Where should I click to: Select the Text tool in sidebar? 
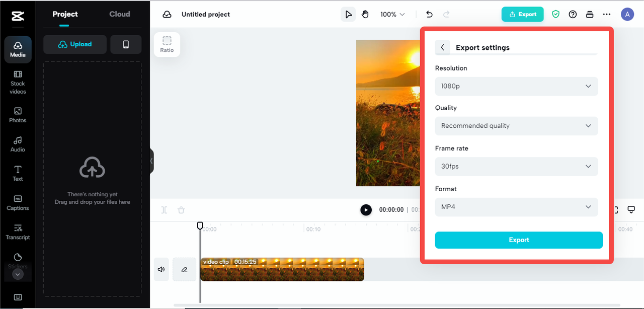(x=18, y=173)
